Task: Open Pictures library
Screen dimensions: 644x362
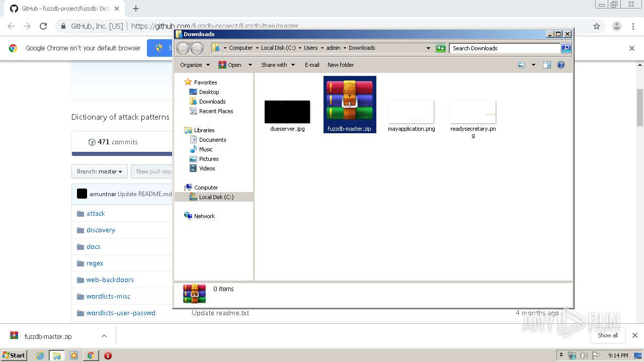Action: [208, 159]
